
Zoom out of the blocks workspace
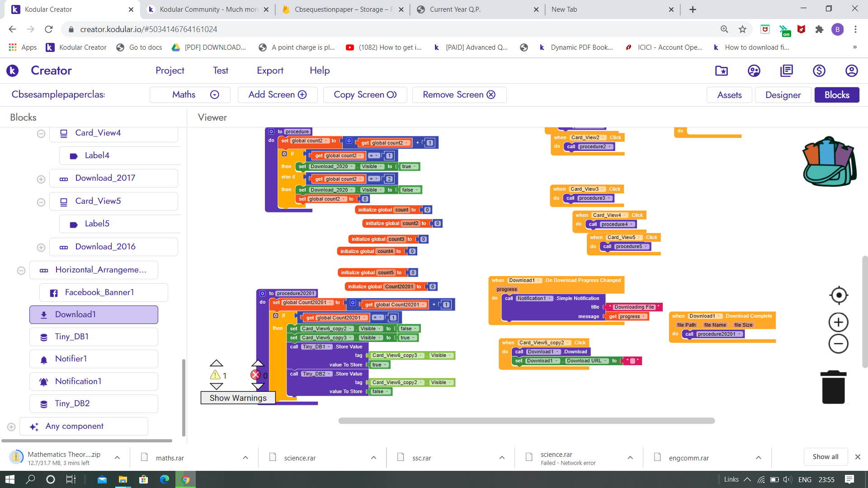[838, 344]
